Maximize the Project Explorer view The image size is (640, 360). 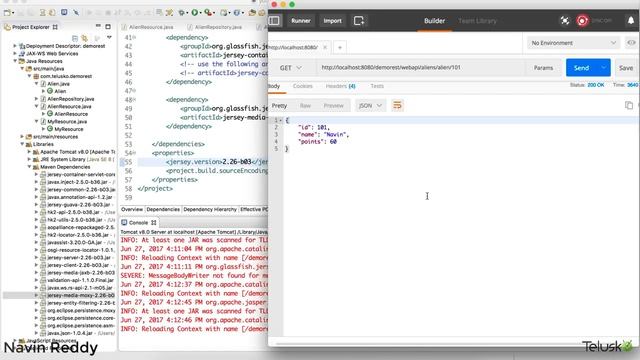pos(108,27)
